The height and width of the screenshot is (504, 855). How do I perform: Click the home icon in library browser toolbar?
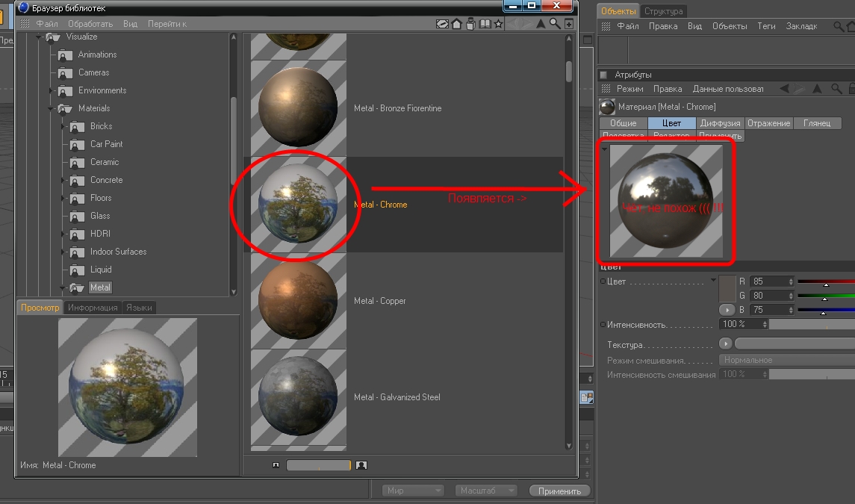(456, 24)
